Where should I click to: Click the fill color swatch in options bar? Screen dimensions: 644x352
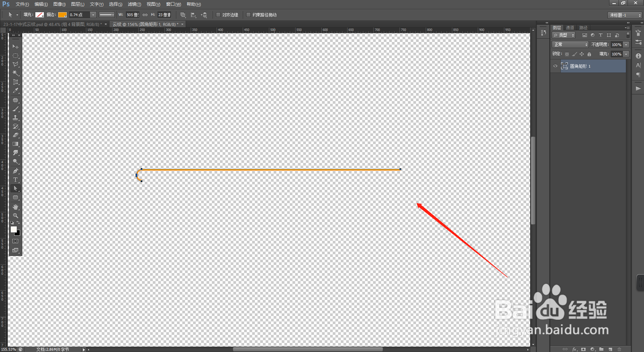point(40,15)
